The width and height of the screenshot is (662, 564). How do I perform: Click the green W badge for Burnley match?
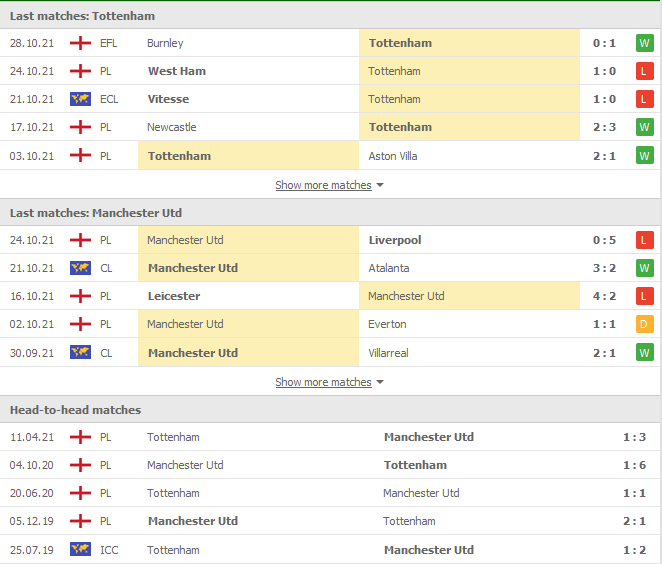644,43
